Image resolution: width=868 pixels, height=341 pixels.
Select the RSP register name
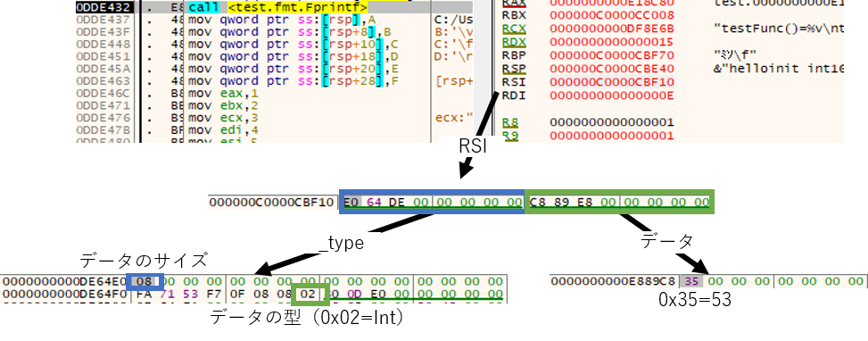[x=513, y=69]
